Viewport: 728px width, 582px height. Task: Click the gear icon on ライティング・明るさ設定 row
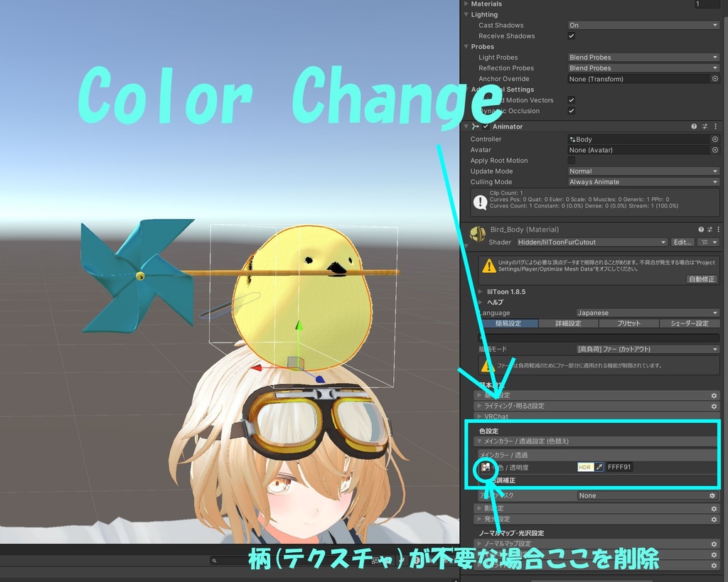[714, 406]
